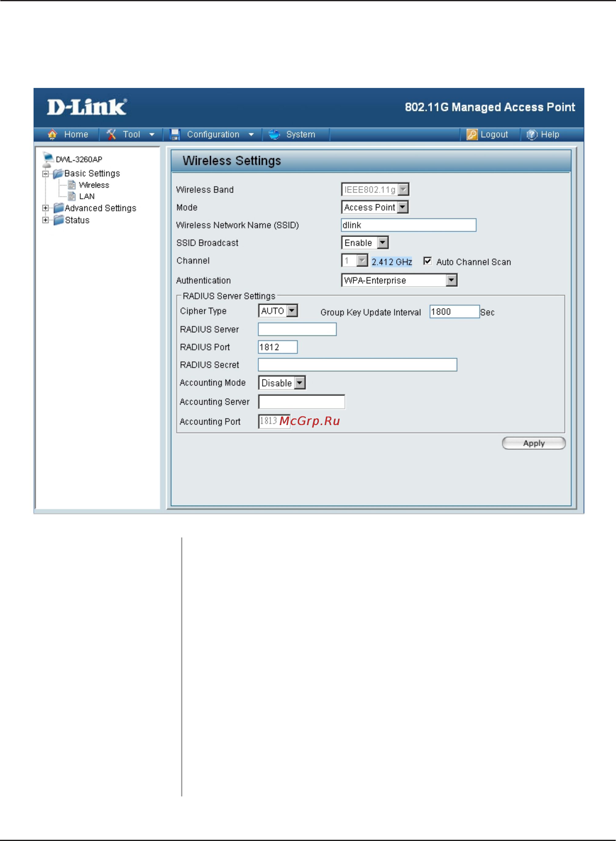The image size is (616, 841).
Task: Open the Mode dropdown showing Access Point
Action: coord(375,207)
